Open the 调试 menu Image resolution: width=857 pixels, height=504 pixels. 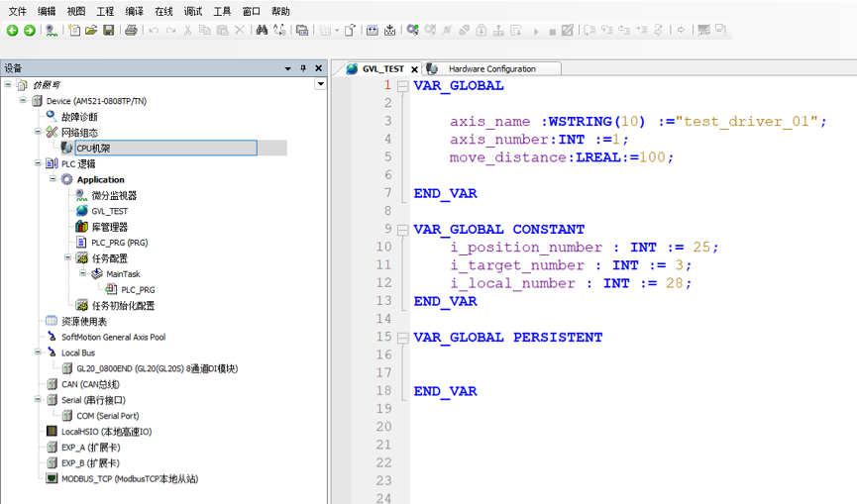click(x=193, y=11)
